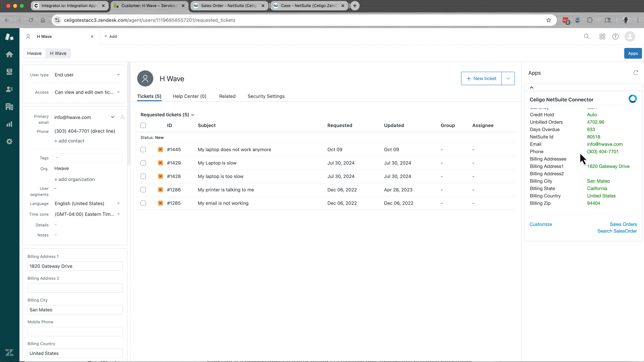
Task: Expand the User type dropdown
Action: coord(87,74)
